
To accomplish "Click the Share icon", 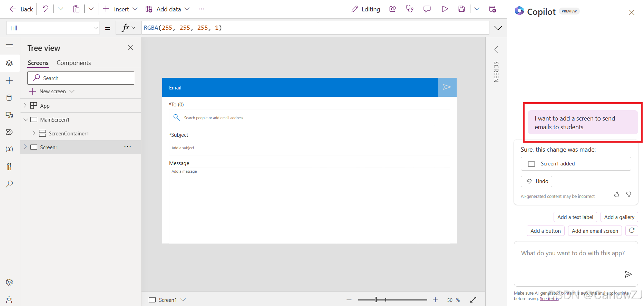I will click(392, 9).
